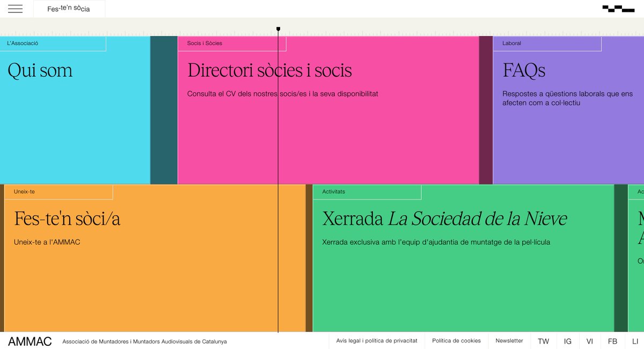Image resolution: width=644 pixels, height=349 pixels.
Task: Click the ruler strip below the header
Action: [x=322, y=27]
